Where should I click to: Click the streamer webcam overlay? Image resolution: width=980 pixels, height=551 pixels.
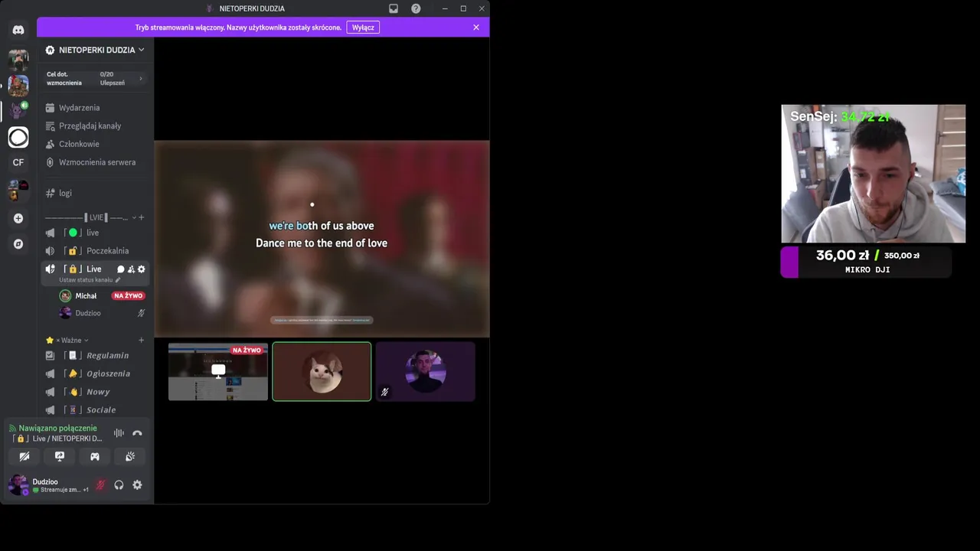point(874,174)
